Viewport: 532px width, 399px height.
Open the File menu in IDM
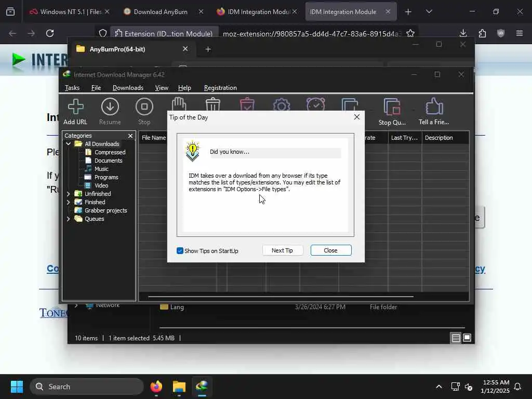tap(96, 87)
